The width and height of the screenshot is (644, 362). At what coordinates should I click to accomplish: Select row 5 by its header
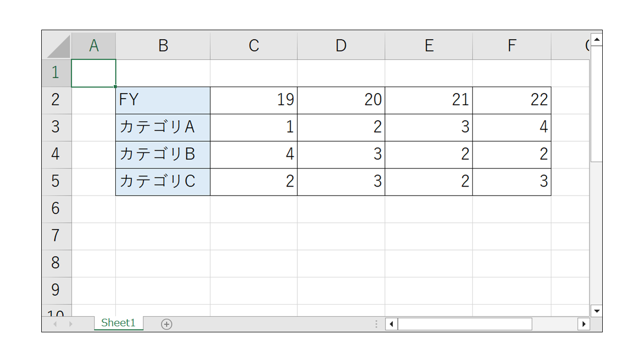[x=56, y=182]
